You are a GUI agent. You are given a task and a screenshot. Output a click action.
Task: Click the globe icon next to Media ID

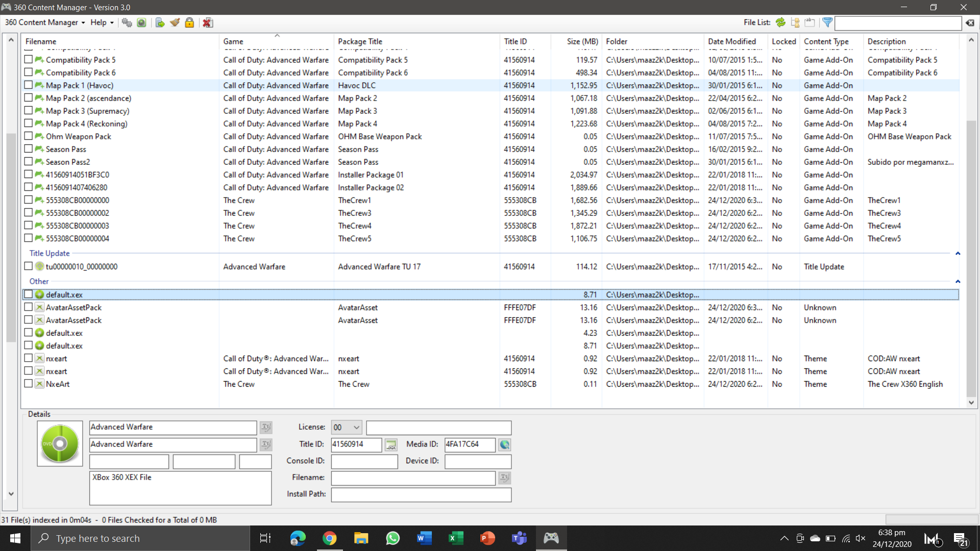point(504,445)
